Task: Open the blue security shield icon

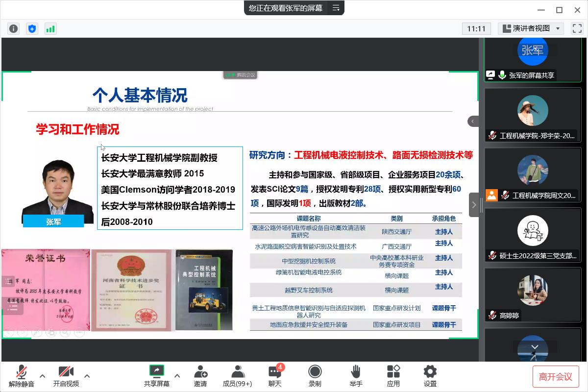Action: coord(32,28)
